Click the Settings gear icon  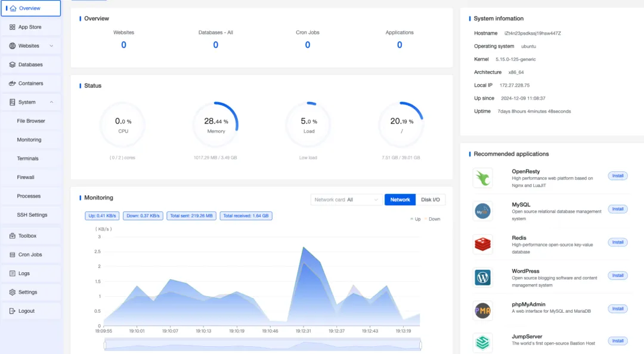(x=13, y=293)
